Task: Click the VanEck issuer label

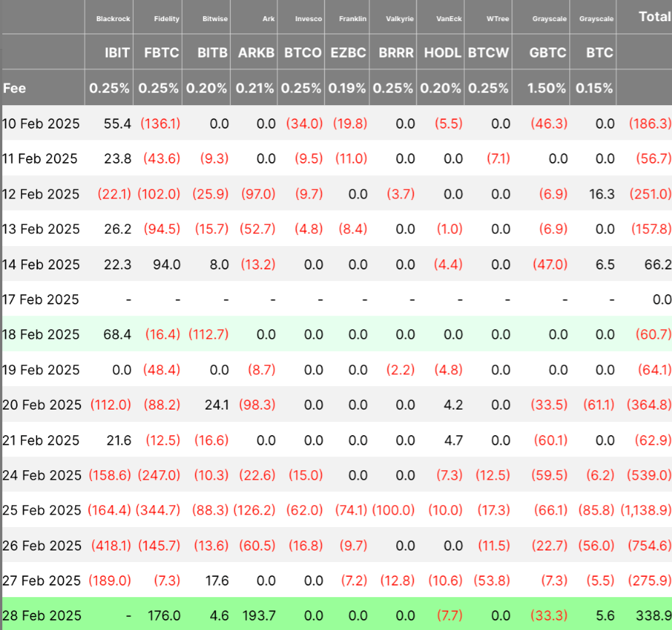Action: click(x=449, y=19)
